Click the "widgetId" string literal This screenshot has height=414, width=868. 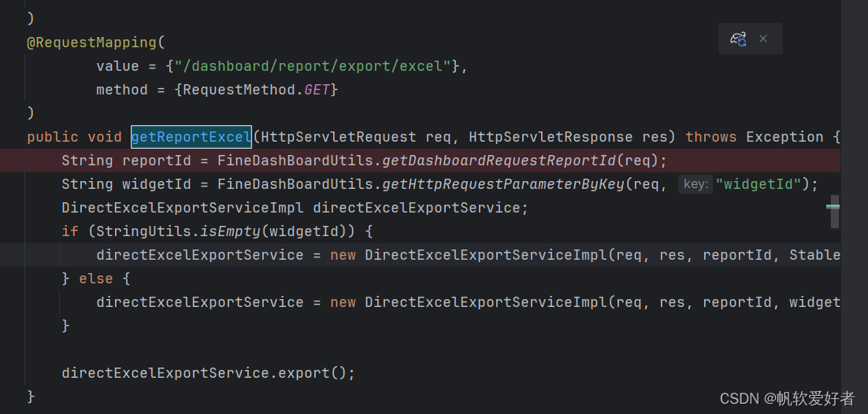759,184
